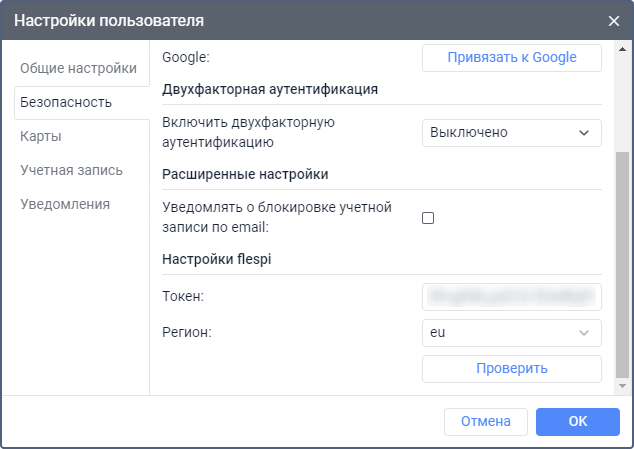Click the chevron arrow in the Регион field
Image resolution: width=634 pixels, height=449 pixels.
[x=584, y=333]
